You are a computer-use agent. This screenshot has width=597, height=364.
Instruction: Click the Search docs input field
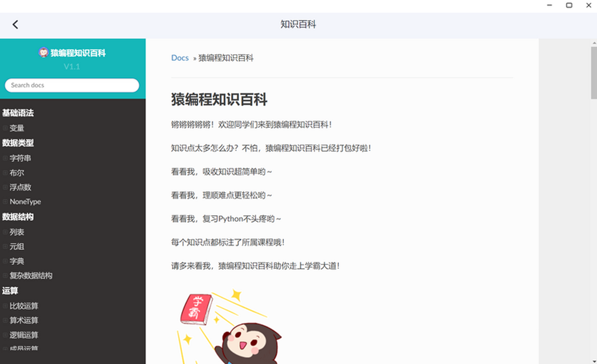[x=72, y=85]
